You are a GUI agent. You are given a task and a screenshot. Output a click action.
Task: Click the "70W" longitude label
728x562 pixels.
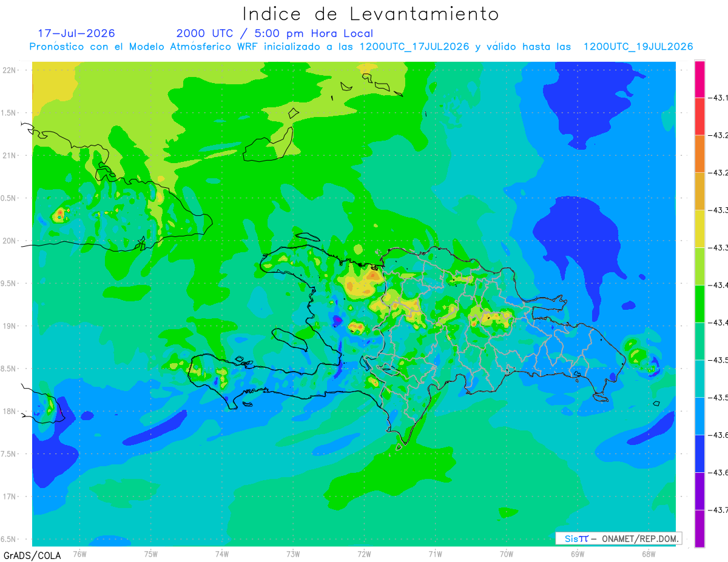click(x=507, y=554)
